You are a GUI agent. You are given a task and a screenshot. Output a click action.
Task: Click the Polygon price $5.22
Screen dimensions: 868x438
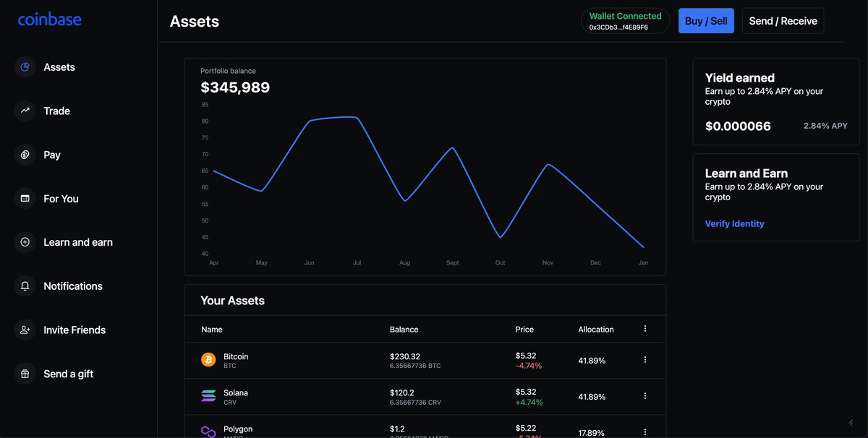click(x=526, y=428)
